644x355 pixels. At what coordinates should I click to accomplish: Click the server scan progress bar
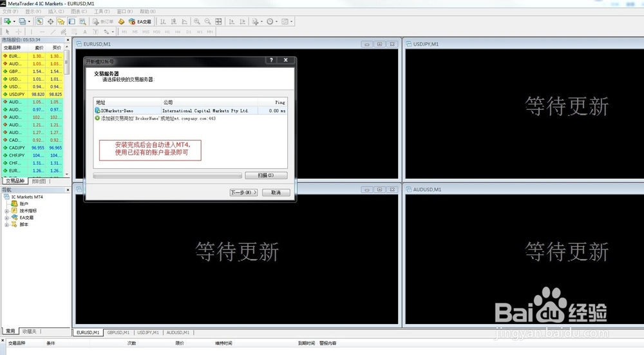pyautogui.click(x=167, y=175)
